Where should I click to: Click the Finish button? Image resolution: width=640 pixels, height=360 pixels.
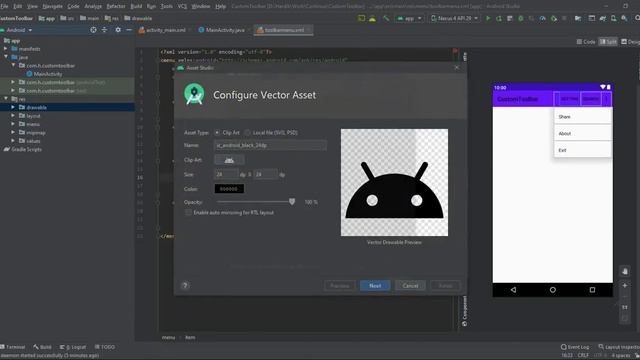coord(445,286)
